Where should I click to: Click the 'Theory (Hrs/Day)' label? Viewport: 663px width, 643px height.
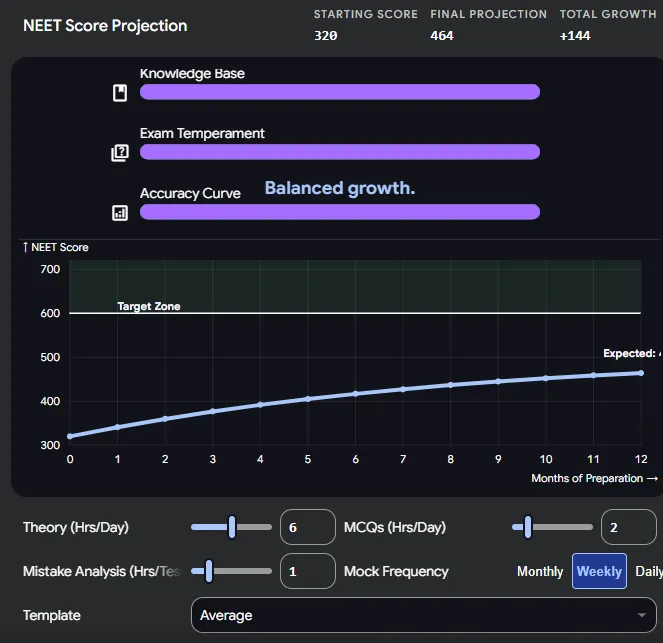coord(76,527)
